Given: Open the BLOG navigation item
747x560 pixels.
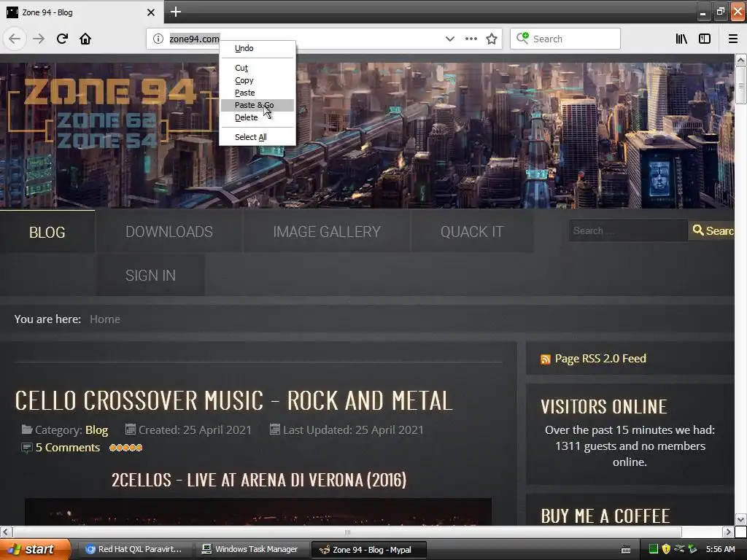Looking at the screenshot, I should (x=47, y=232).
